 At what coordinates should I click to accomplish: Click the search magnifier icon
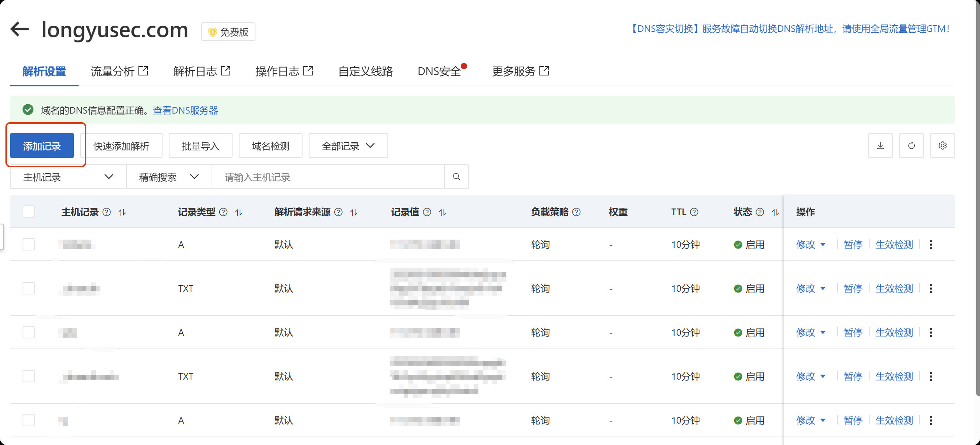tap(456, 177)
